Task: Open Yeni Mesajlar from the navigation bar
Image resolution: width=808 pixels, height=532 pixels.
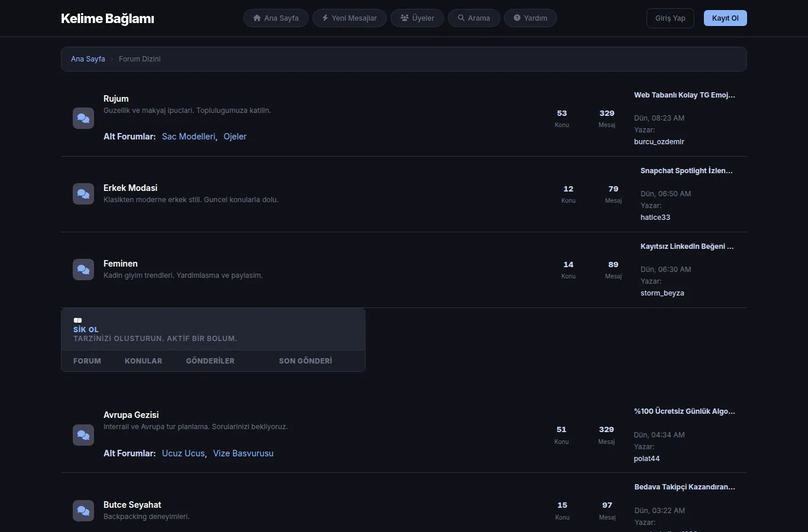Action: click(x=350, y=18)
